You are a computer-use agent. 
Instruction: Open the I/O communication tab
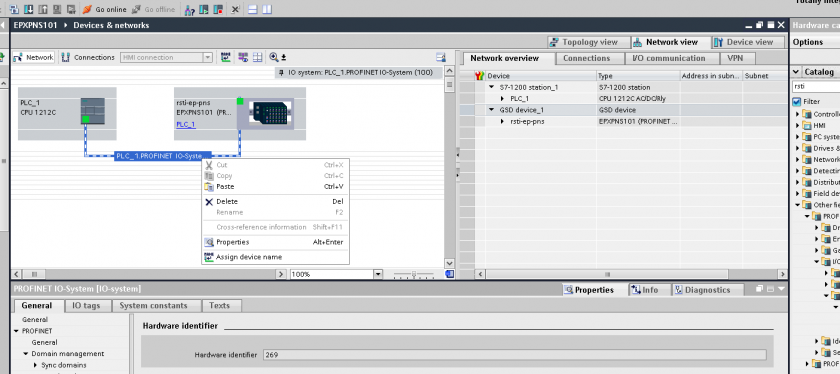(x=672, y=58)
